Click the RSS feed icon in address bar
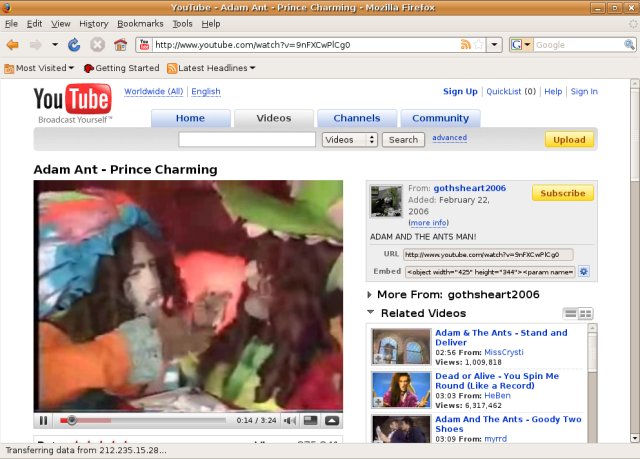This screenshot has height=459, width=640. tap(465, 44)
